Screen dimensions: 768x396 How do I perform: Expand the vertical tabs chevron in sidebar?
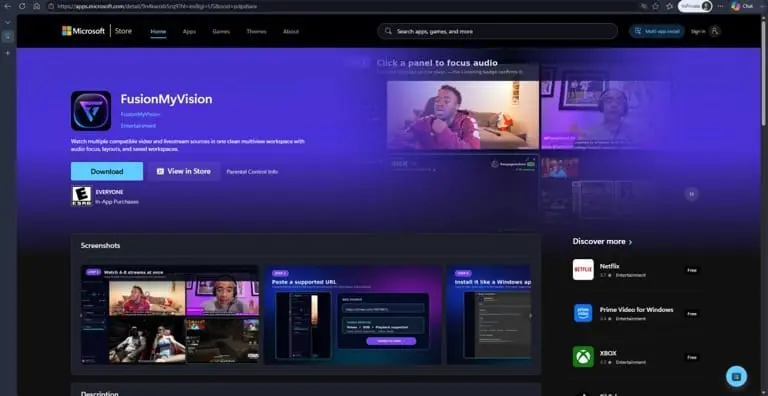click(x=7, y=22)
